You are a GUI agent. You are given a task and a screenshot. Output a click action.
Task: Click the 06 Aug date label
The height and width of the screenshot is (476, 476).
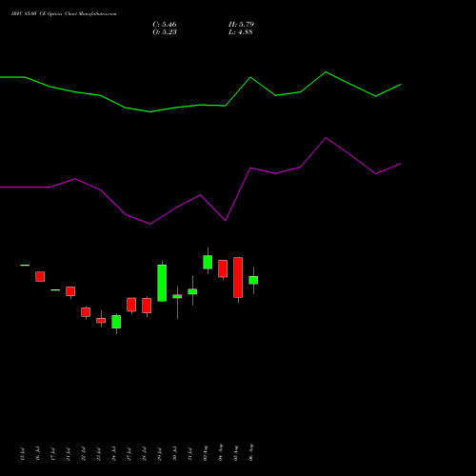(x=251, y=452)
